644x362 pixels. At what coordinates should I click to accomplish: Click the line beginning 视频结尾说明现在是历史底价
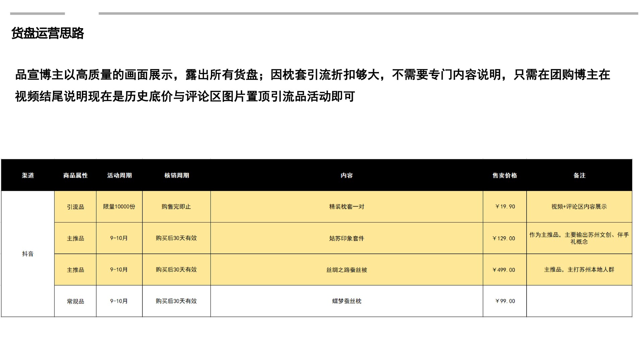(185, 97)
